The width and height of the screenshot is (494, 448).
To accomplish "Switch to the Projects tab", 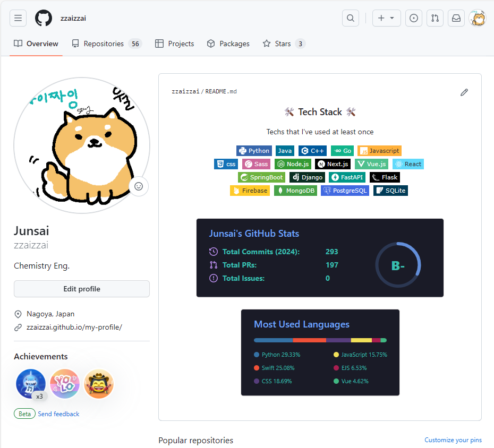I will point(175,44).
